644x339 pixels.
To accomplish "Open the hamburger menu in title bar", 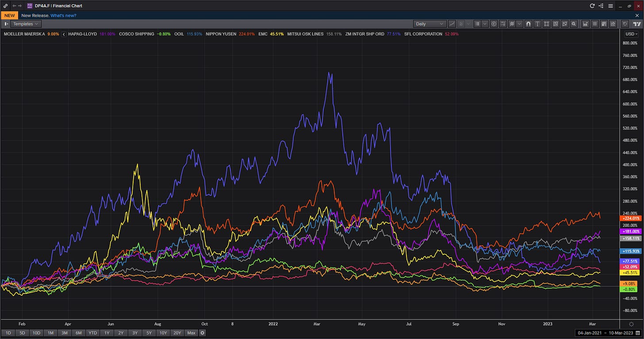I will pos(610,6).
